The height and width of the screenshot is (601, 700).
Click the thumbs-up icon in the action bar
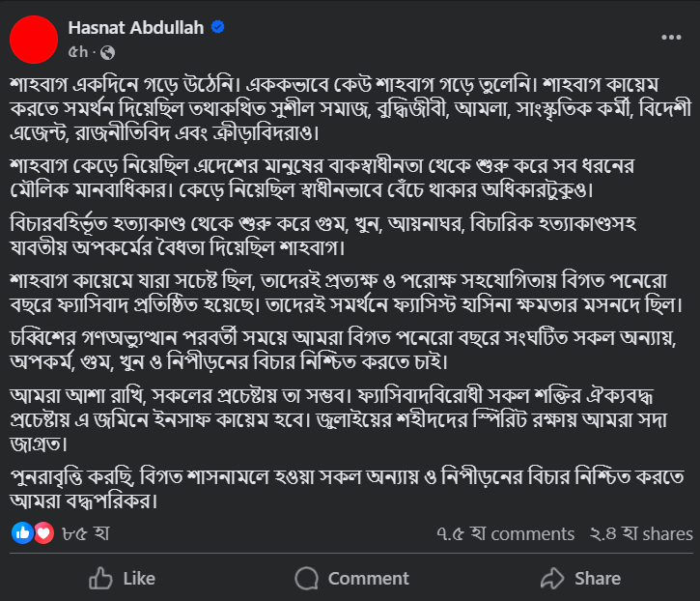pyautogui.click(x=100, y=578)
